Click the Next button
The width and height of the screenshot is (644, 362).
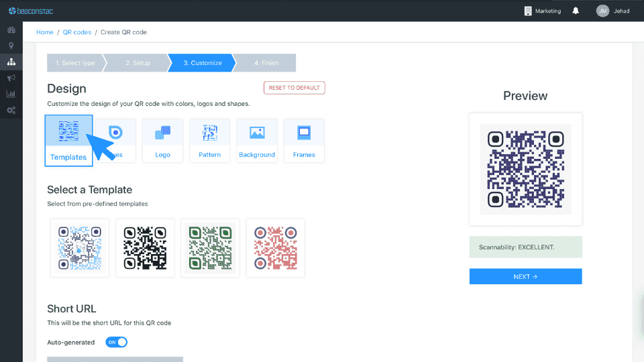pyautogui.click(x=526, y=277)
